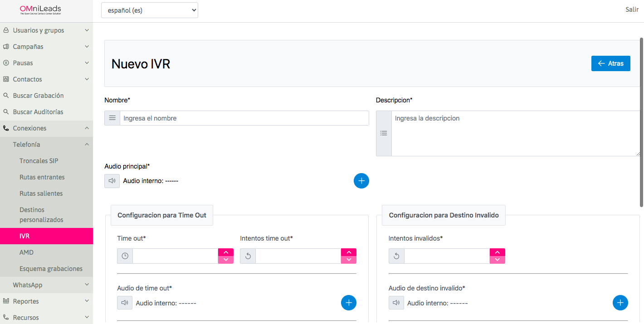Increase the Intentos invalidos value

[498, 252]
